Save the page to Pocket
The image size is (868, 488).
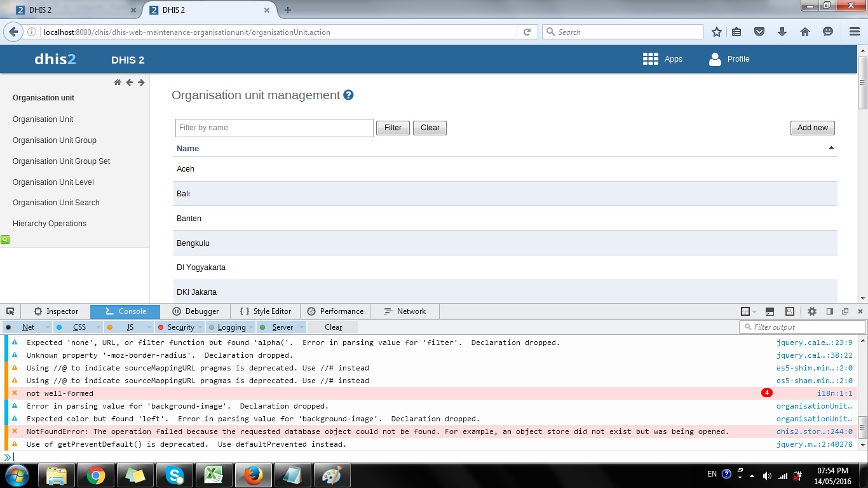[759, 32]
